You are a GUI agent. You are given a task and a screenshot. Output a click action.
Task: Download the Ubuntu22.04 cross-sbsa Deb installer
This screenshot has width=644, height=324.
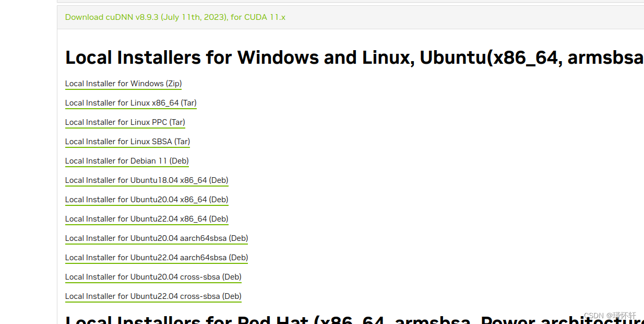153,296
